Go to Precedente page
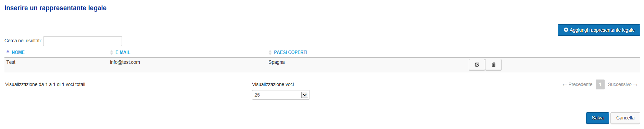The image size is (644, 129). 577,84
